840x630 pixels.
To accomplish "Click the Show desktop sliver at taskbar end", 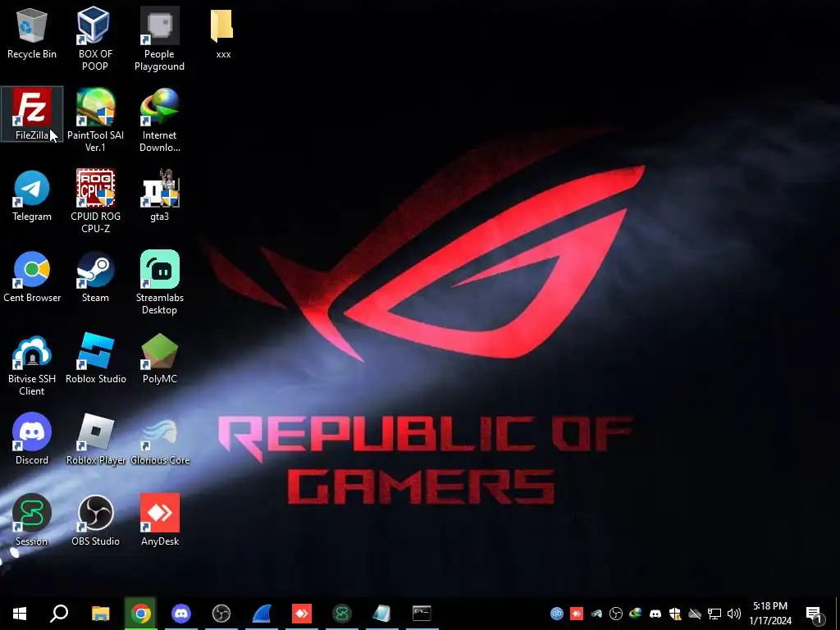I will pos(837,614).
